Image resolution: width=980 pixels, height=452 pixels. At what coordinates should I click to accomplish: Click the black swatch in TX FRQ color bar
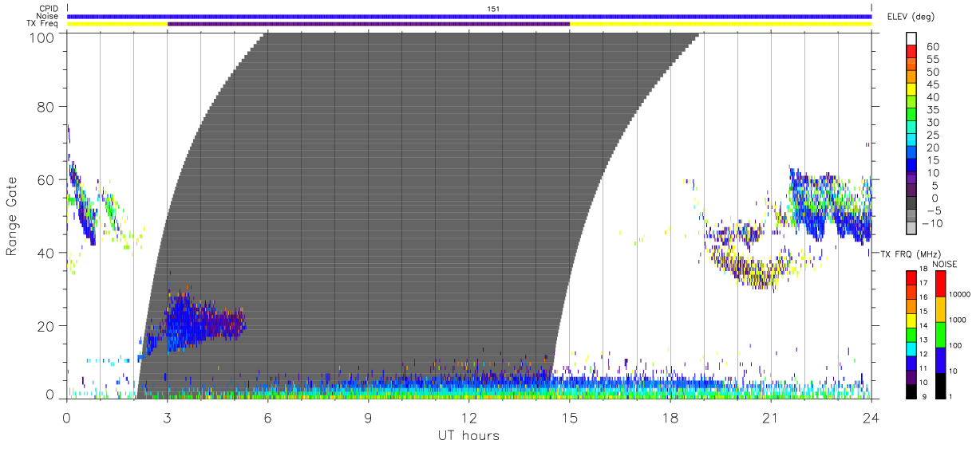click(911, 391)
